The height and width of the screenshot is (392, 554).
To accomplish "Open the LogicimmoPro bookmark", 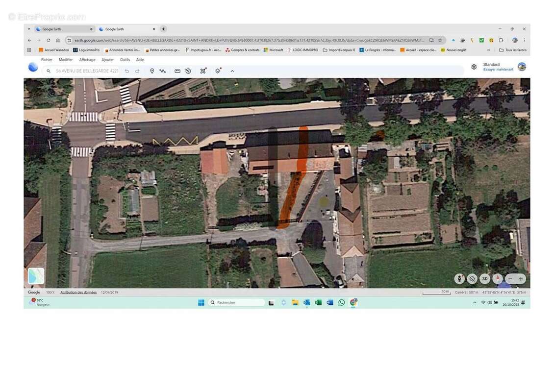I will pos(87,50).
